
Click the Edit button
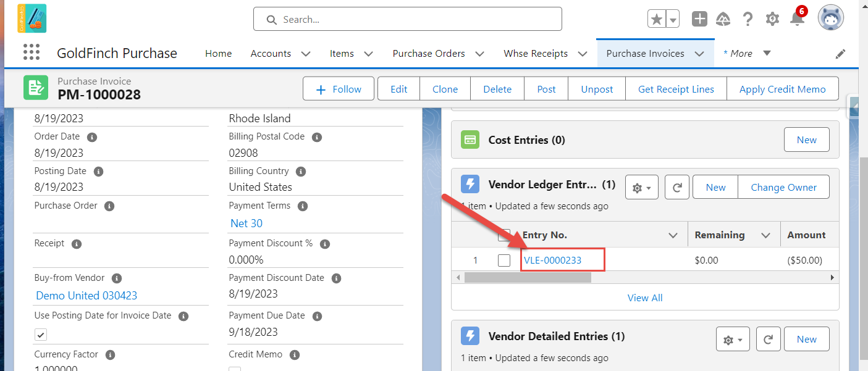coord(399,89)
